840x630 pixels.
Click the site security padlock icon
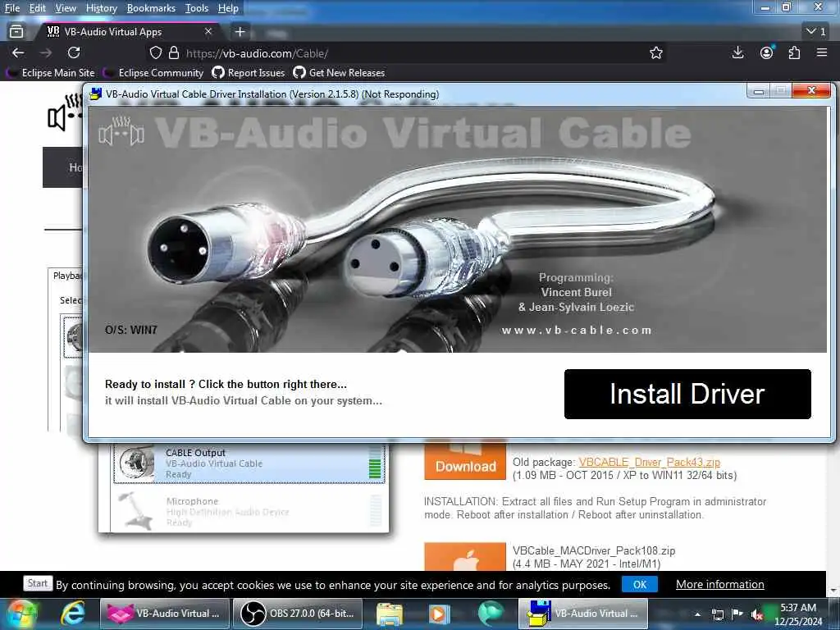click(x=174, y=52)
